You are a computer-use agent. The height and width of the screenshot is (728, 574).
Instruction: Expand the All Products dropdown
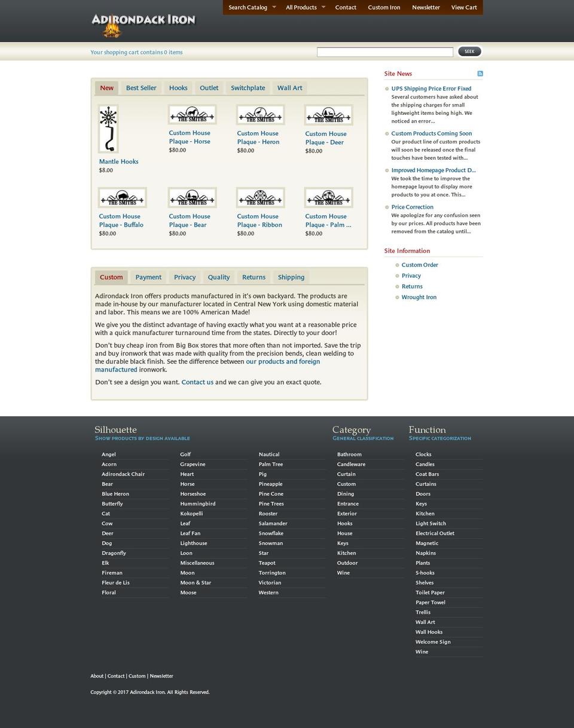tap(301, 8)
